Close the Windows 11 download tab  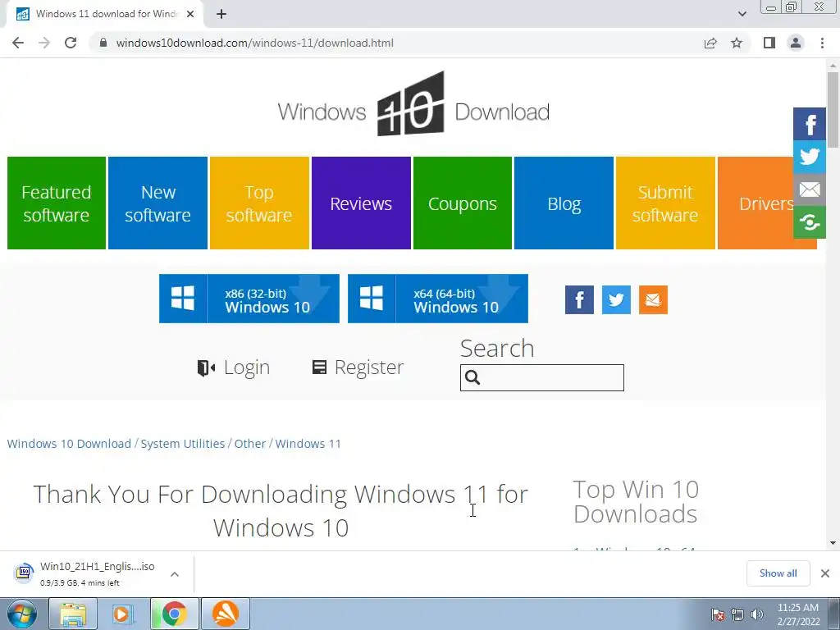pos(190,14)
